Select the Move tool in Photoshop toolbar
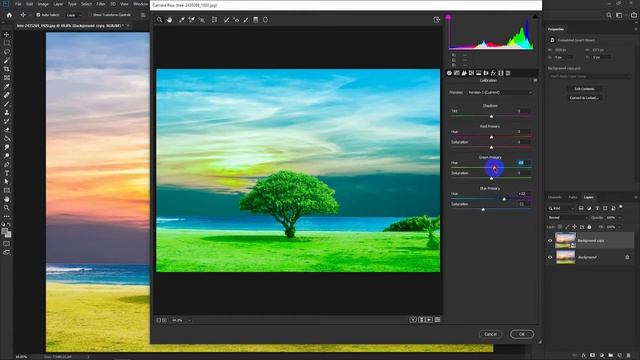 click(x=7, y=35)
